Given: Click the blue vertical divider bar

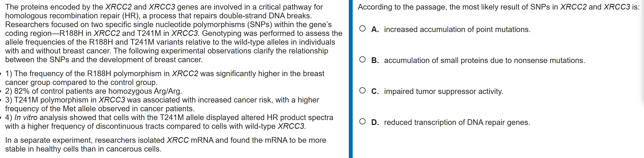Looking at the screenshot, I should tap(351, 79).
